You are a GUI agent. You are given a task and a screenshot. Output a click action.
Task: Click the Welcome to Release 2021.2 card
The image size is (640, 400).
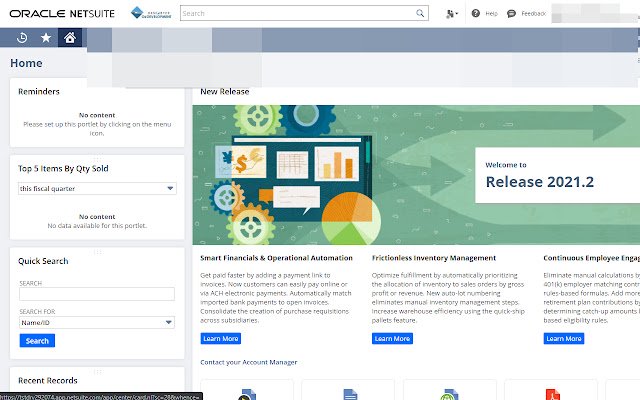pyautogui.click(x=558, y=175)
